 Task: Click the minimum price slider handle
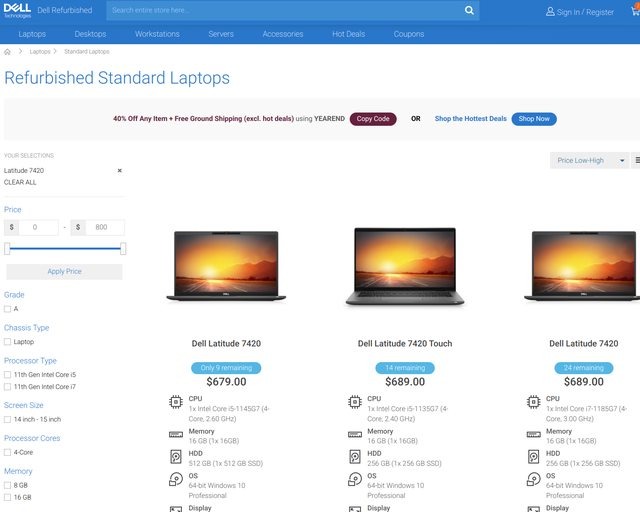(7, 249)
